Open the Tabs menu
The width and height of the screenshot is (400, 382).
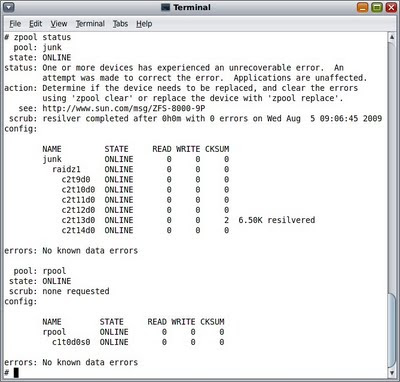coord(120,24)
